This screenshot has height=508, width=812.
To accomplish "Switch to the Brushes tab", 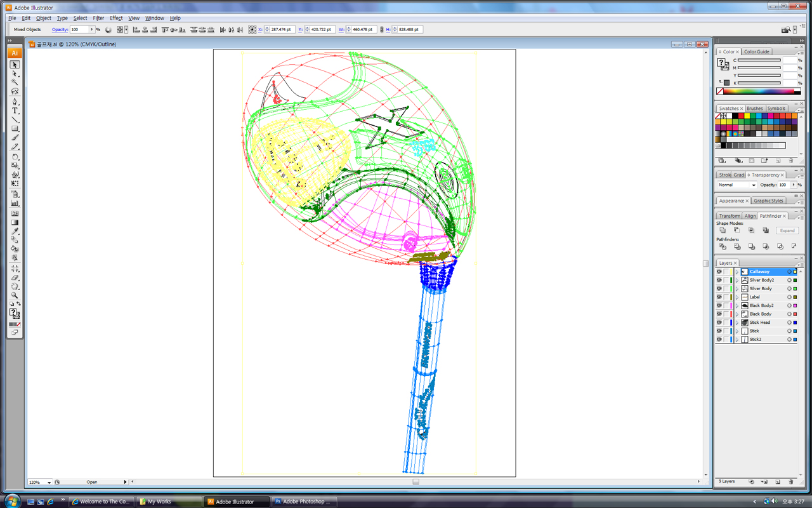I will pyautogui.click(x=754, y=109).
